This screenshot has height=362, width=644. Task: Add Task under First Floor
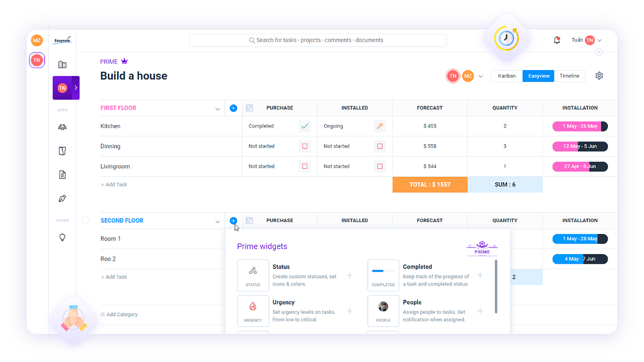tap(114, 184)
